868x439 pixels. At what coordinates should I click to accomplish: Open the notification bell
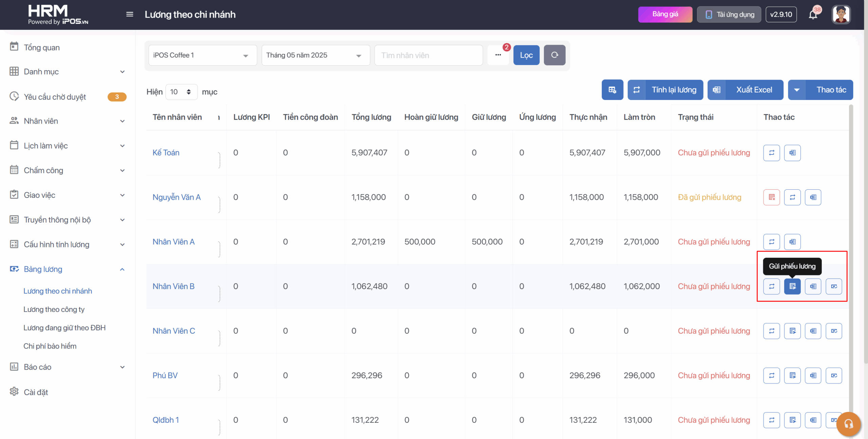pos(813,15)
